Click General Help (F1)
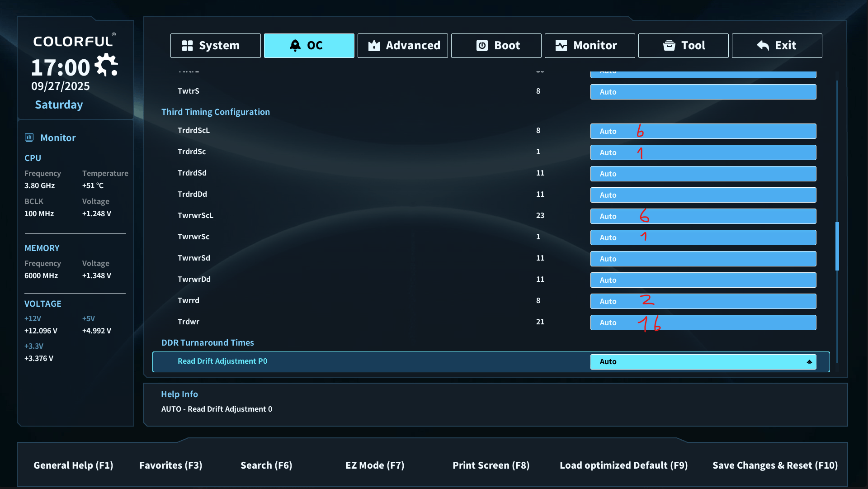This screenshot has height=489, width=868. [73, 465]
